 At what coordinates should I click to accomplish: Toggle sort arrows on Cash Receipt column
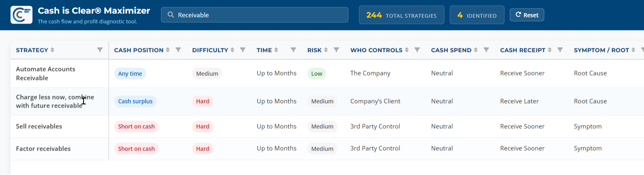(x=550, y=50)
